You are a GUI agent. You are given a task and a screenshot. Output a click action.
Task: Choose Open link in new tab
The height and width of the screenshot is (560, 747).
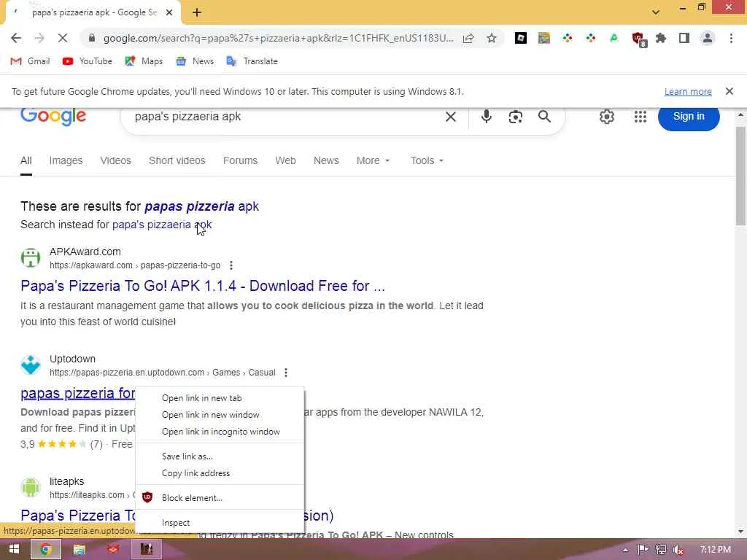pyautogui.click(x=220, y=398)
